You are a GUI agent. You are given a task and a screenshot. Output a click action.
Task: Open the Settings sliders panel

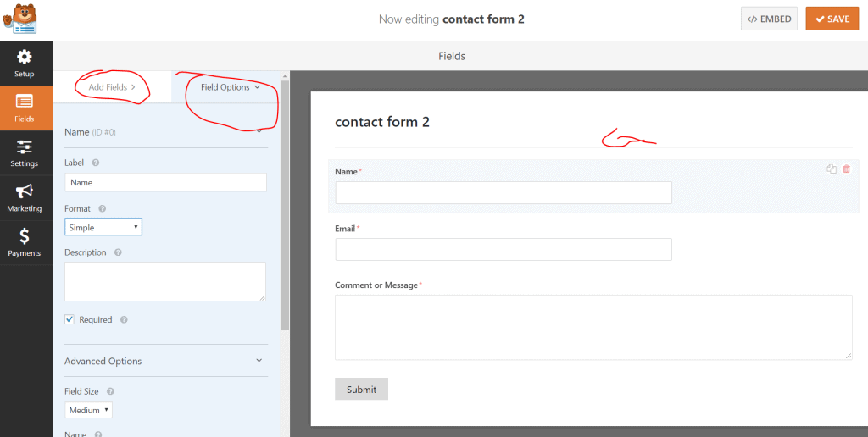(x=25, y=153)
